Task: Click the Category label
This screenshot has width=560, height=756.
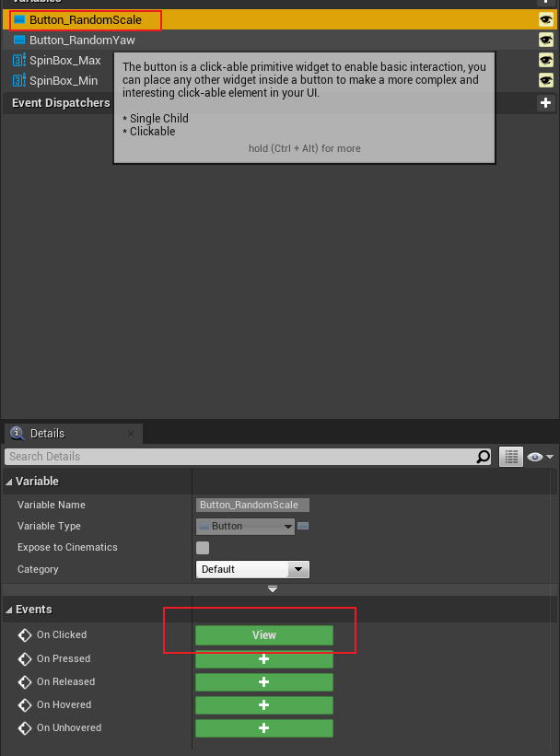Action: click(38, 569)
